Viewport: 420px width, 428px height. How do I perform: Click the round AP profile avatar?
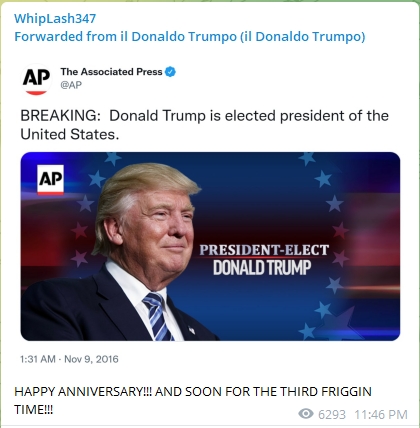tap(36, 79)
